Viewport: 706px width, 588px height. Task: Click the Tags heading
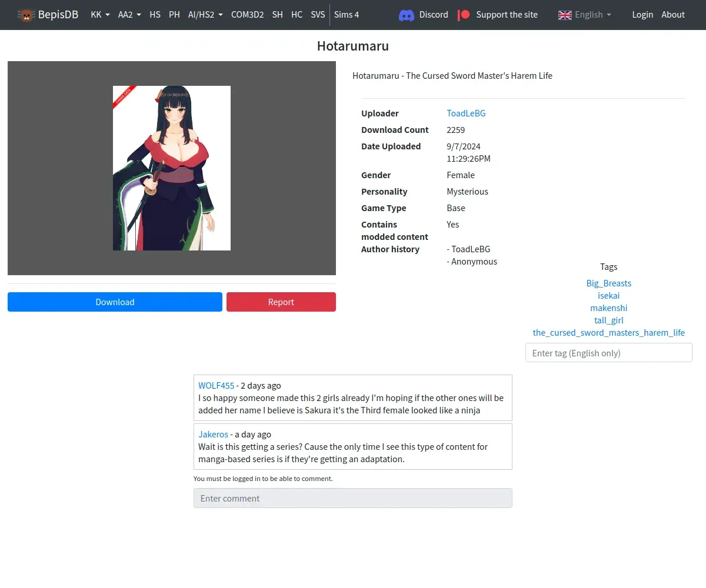click(x=609, y=267)
